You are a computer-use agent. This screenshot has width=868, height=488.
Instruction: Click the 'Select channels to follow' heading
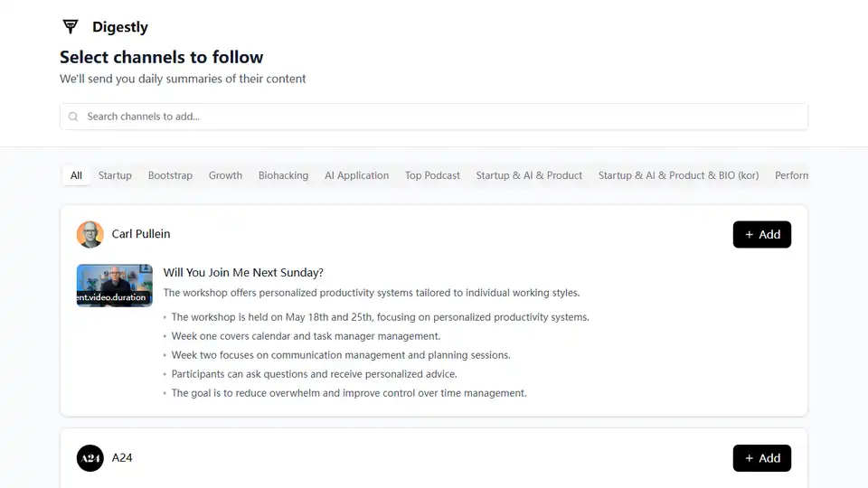pos(161,57)
